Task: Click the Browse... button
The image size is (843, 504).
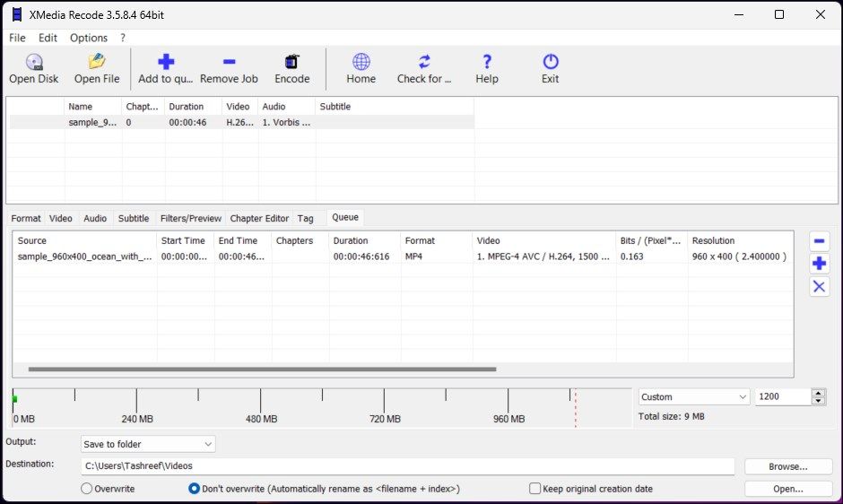Action: [787, 466]
